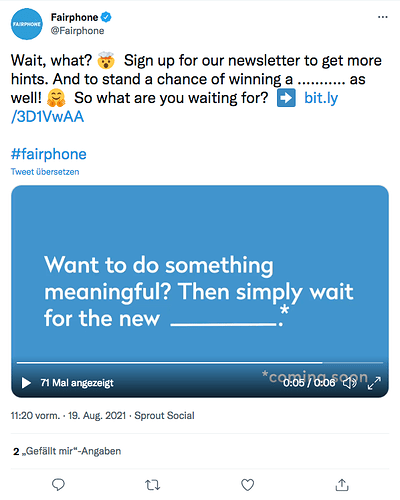Open the 11:20 vorm. 19. Aug. 2021 timestamp
The image size is (400, 500).
point(68,416)
